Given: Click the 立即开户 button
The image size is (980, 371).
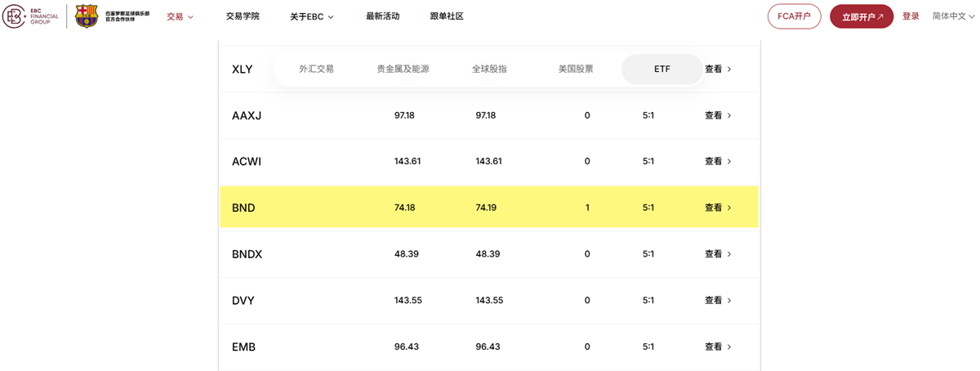Looking at the screenshot, I should click(x=862, y=16).
